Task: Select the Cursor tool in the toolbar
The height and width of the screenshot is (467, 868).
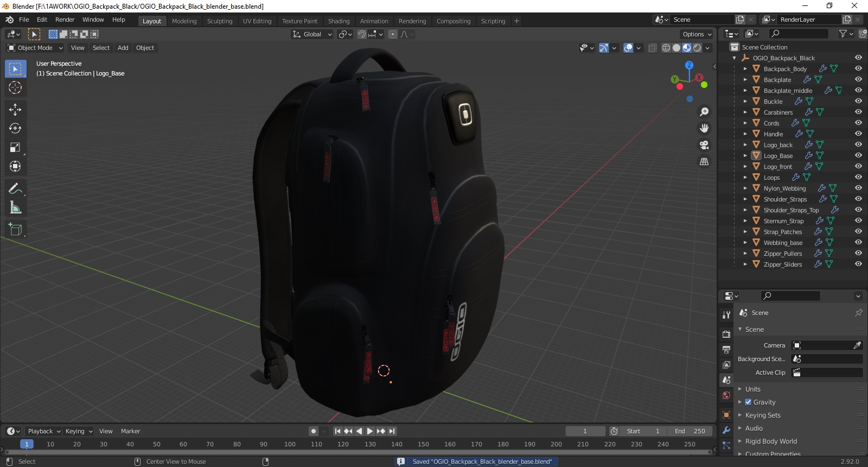Action: (x=15, y=87)
